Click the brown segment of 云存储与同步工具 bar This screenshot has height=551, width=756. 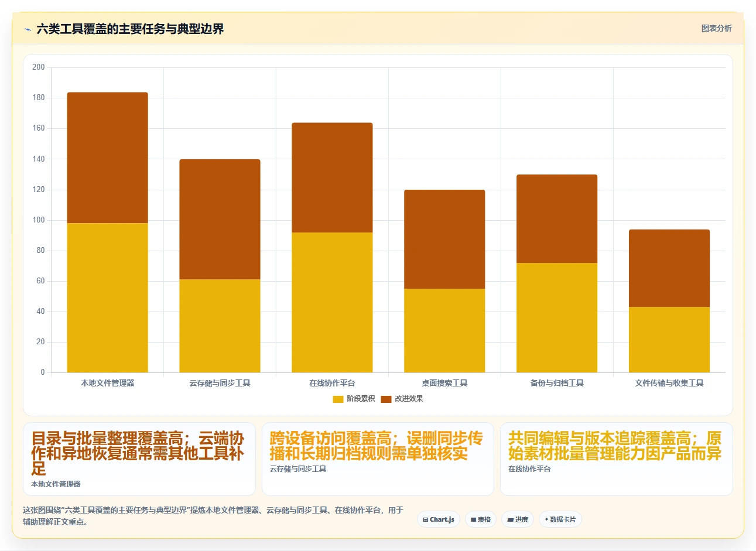[x=220, y=219]
